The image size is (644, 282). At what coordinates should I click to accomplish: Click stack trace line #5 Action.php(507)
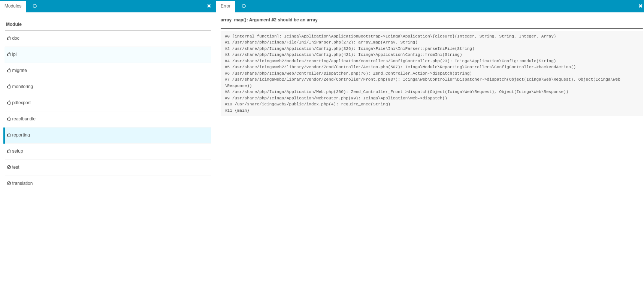tap(400, 67)
